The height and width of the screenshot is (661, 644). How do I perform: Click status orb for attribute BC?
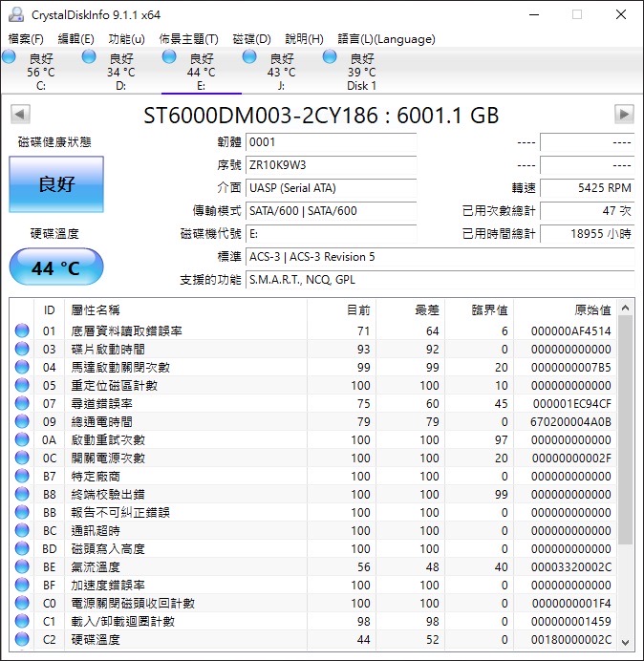tap(22, 530)
